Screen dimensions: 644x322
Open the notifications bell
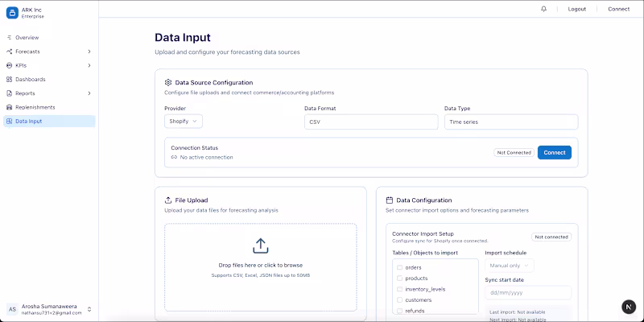tap(544, 9)
